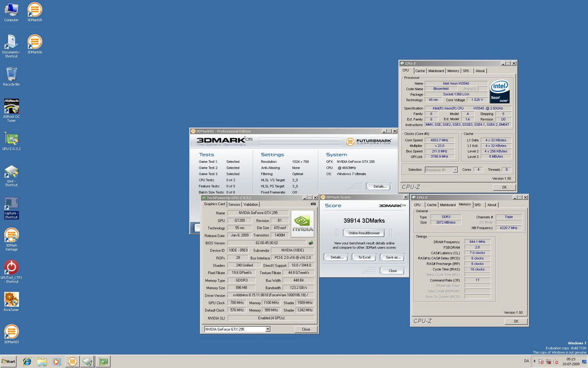
Task: Open Windows Explorer from the taskbar
Action: (x=42, y=362)
